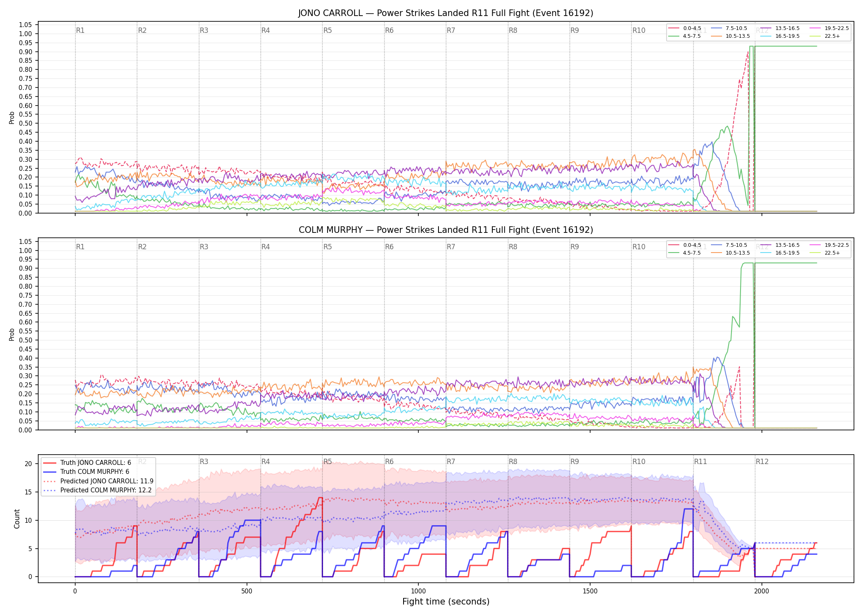Click the Prob y-axis label of top chart
Screen dimensions: 863x616
pos(12,117)
